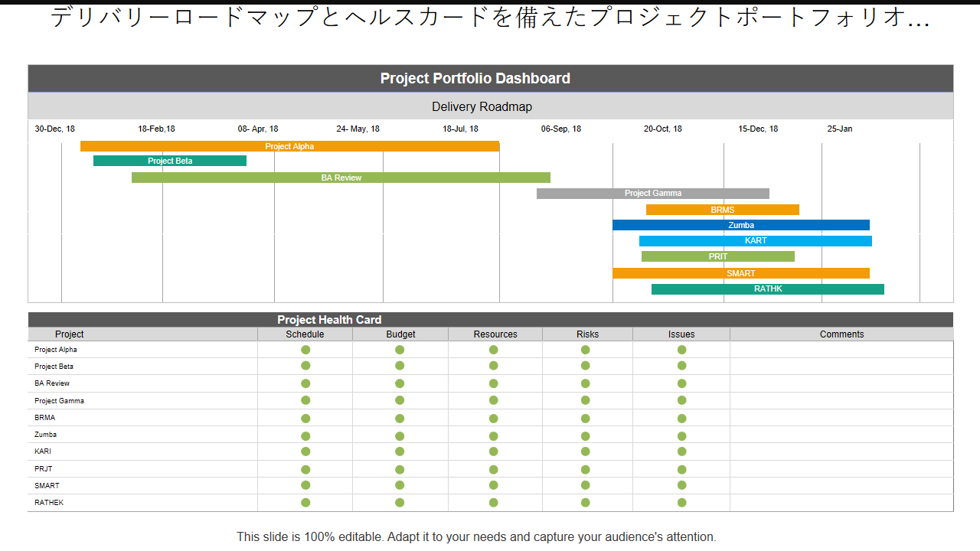Click the teal RATHK roadmap bar
The image size is (980, 551).
tap(768, 289)
